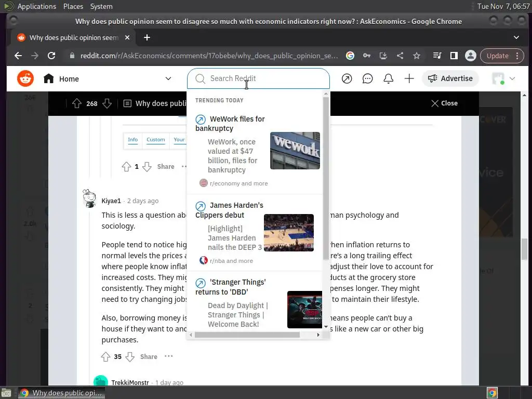The height and width of the screenshot is (399, 532).
Task: Expand the user profile dropdown
Action: click(x=504, y=79)
